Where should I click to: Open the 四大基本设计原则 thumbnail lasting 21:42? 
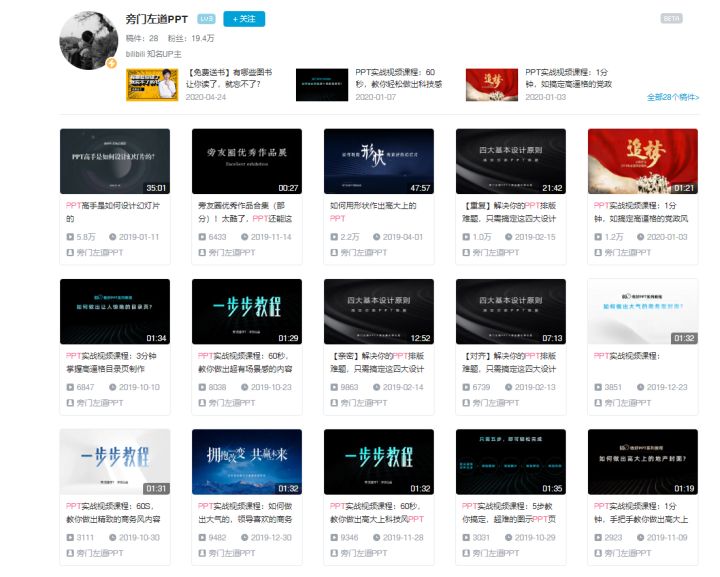click(511, 161)
